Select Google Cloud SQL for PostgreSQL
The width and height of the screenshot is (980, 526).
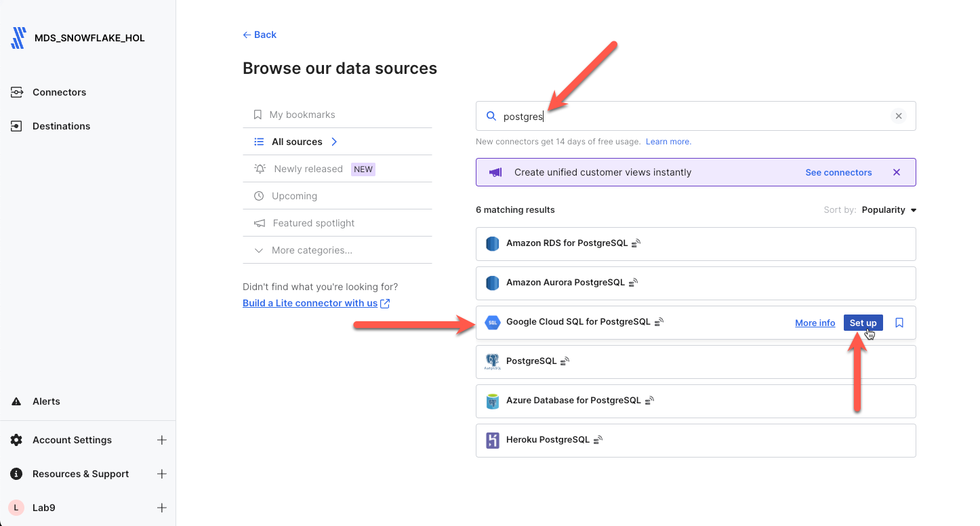[x=695, y=323]
